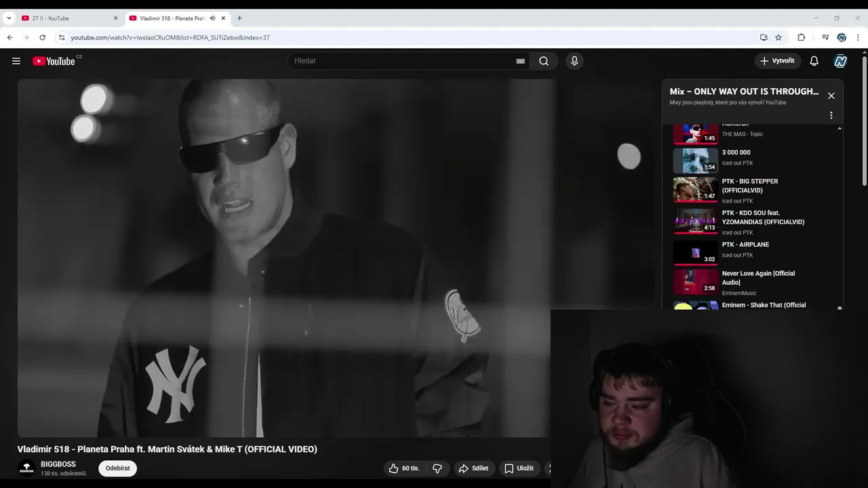Bookmark this page with star icon
The image size is (868, 488).
click(x=778, y=37)
